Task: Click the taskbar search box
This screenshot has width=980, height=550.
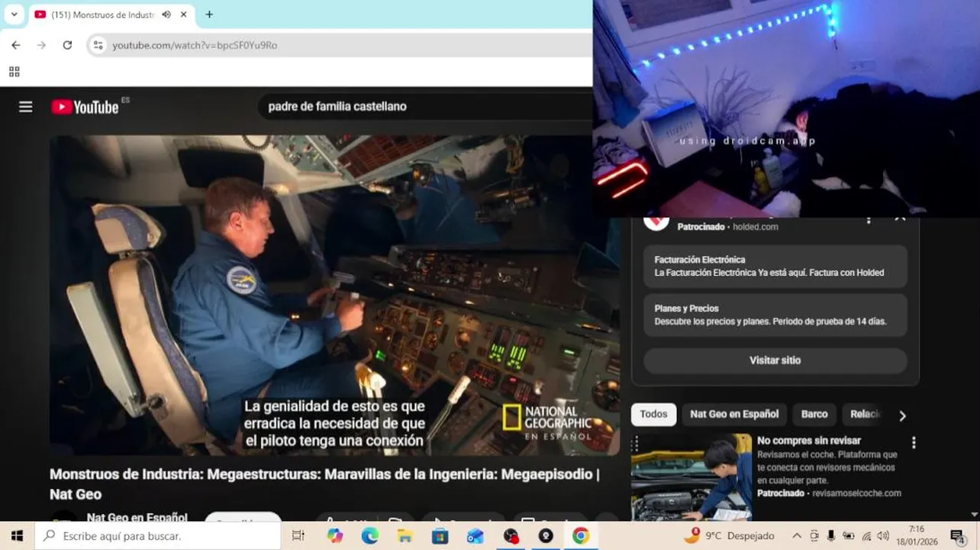Action: click(158, 535)
